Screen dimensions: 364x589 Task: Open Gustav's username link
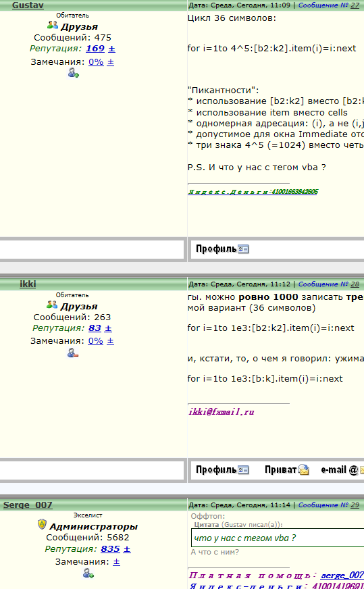pos(28,5)
